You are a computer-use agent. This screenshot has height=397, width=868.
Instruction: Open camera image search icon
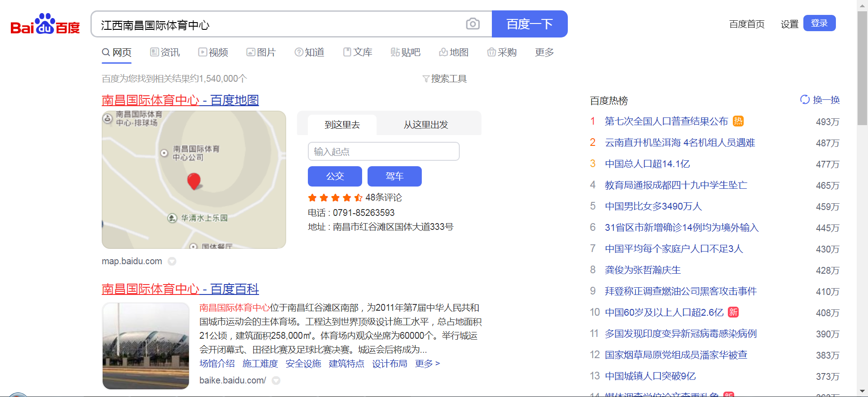point(473,24)
